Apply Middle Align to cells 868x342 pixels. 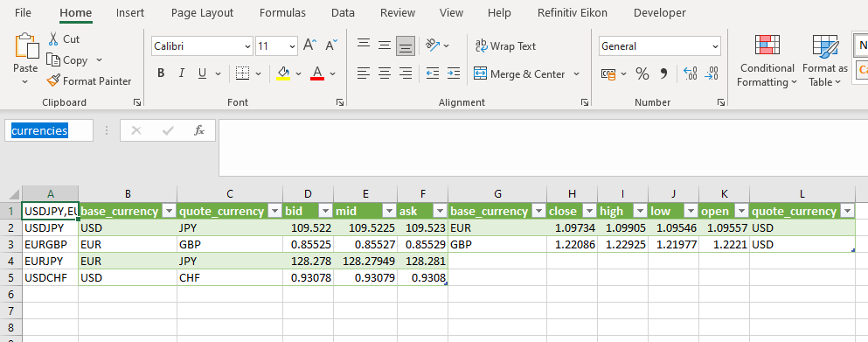click(385, 45)
